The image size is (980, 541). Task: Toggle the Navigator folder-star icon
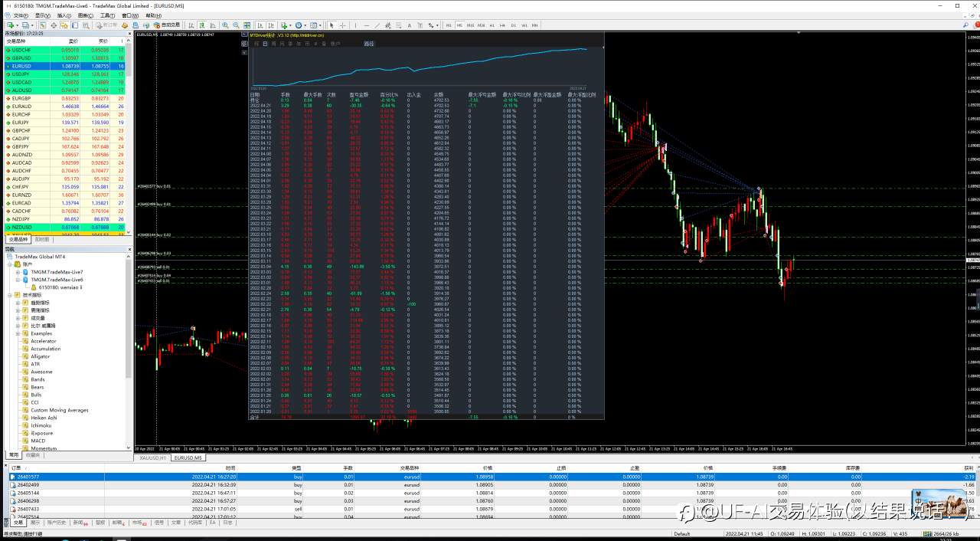64,25
